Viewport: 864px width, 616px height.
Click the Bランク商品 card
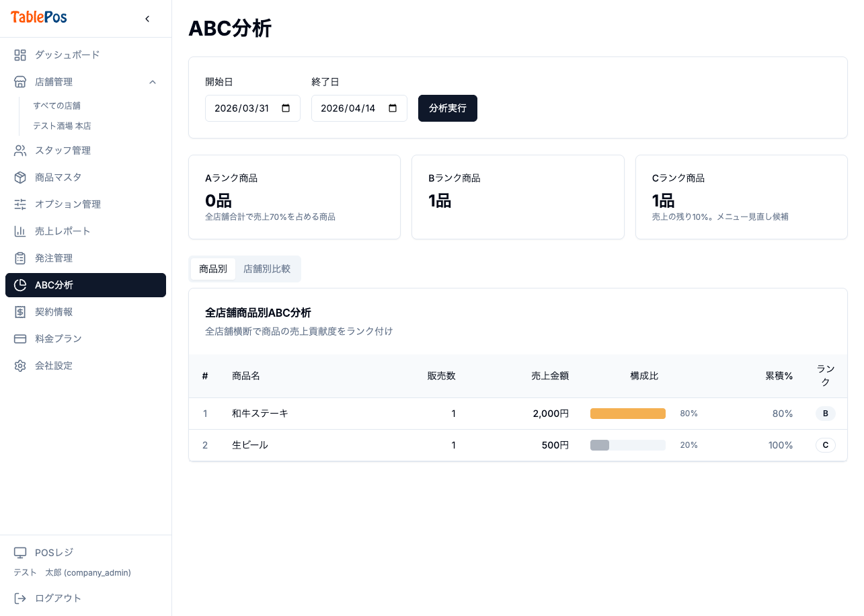click(518, 197)
